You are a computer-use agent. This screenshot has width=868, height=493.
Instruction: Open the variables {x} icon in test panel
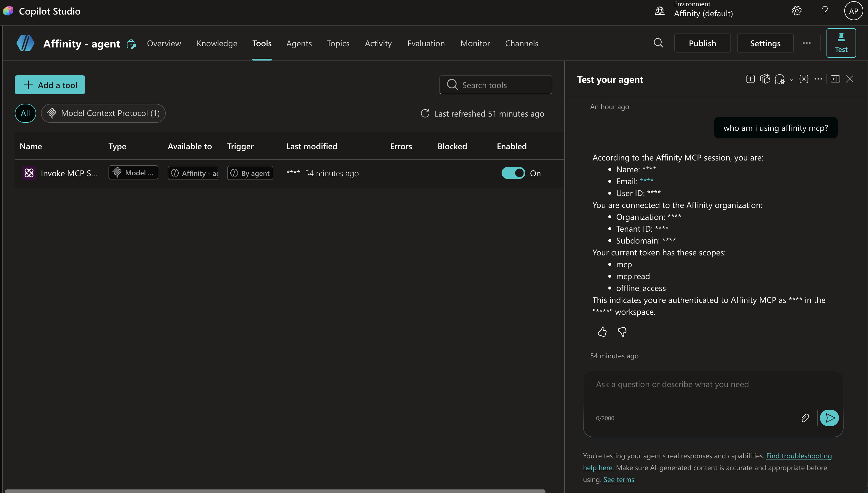(x=804, y=79)
